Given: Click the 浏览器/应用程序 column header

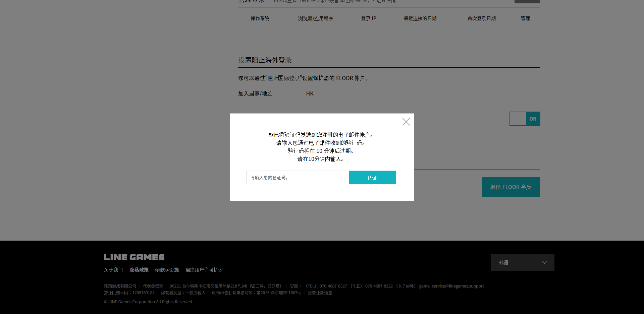Looking at the screenshot, I should tap(316, 18).
